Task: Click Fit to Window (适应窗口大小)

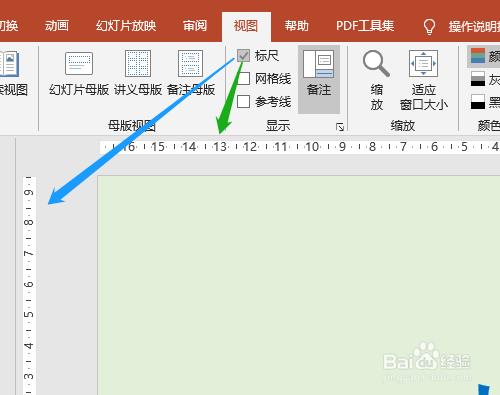Action: 423,80
